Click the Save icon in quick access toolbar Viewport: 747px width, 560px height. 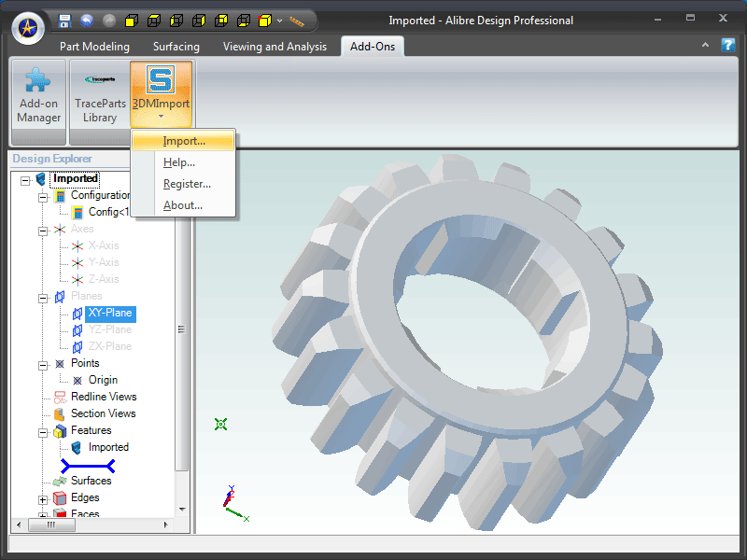[64, 20]
